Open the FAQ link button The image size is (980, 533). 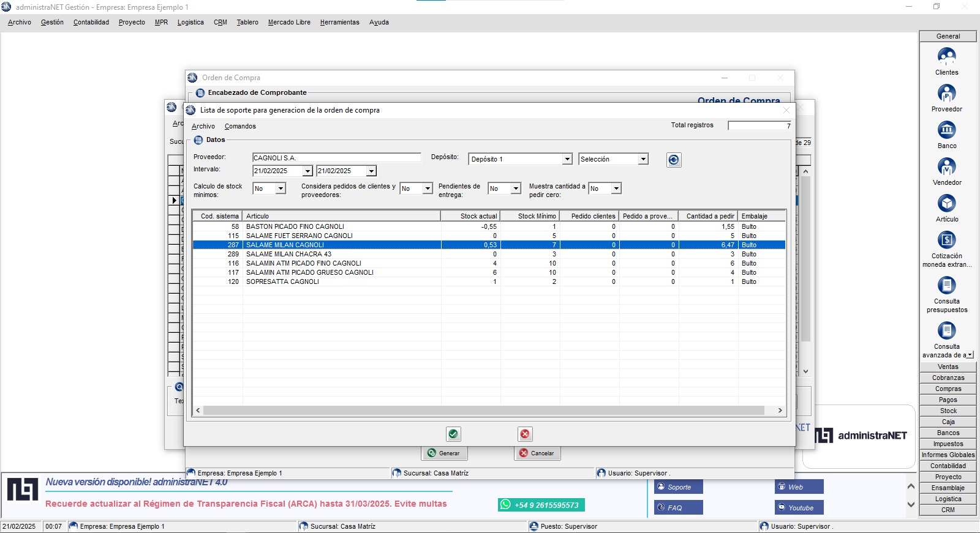point(679,508)
